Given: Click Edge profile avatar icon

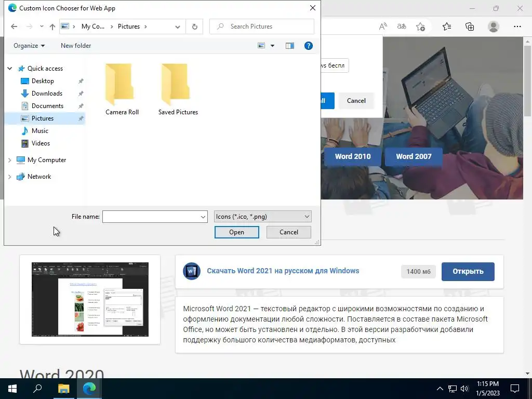Looking at the screenshot, I should pyautogui.click(x=494, y=26).
